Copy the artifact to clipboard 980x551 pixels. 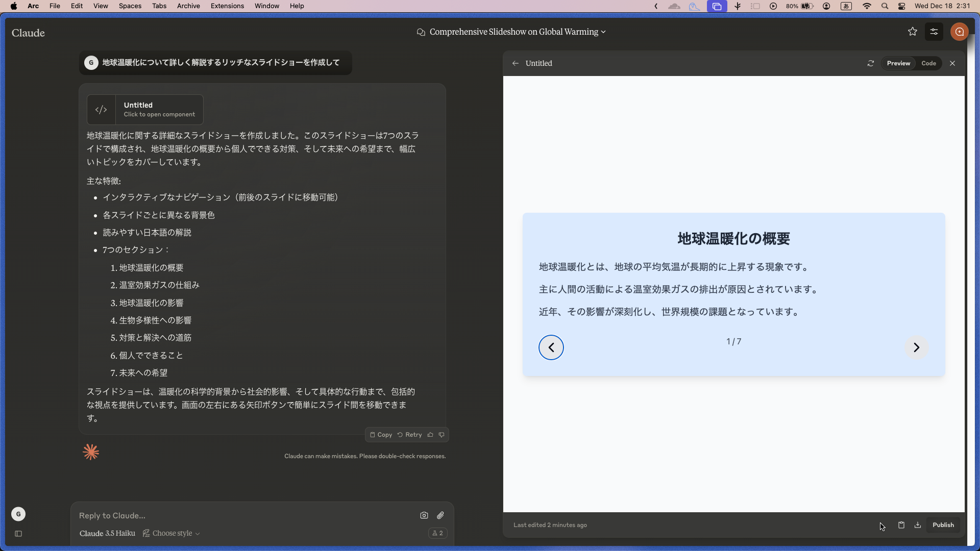[901, 525]
